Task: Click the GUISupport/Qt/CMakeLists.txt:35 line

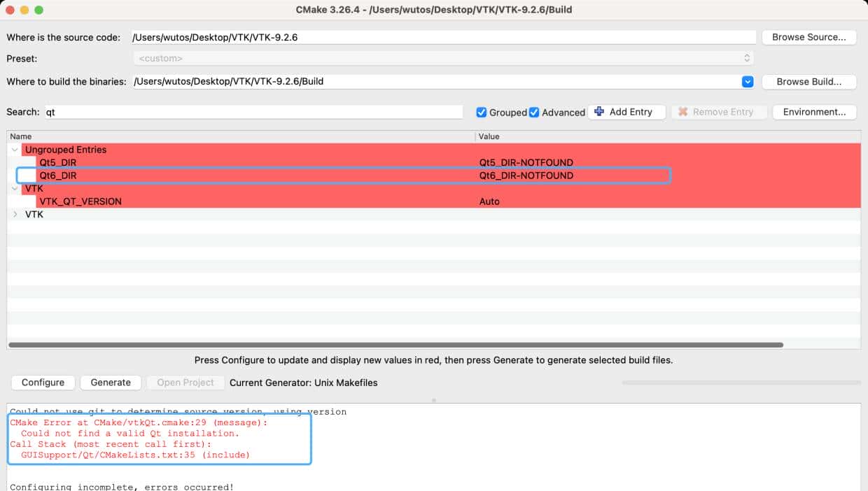Action: click(135, 455)
